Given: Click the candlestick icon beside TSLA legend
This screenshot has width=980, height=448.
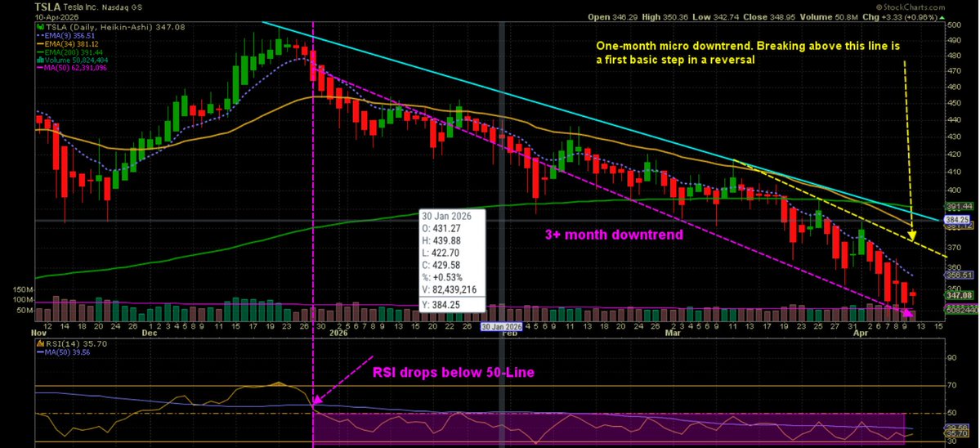Looking at the screenshot, I should tap(39, 28).
